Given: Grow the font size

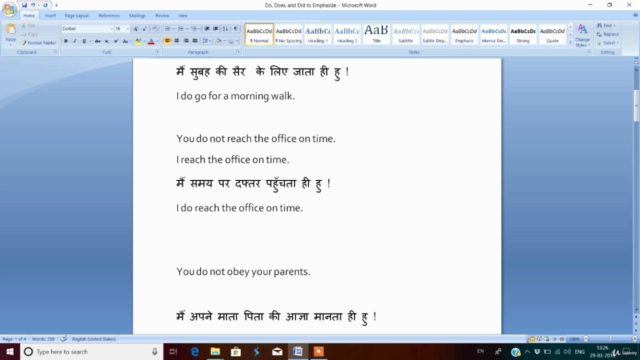Looking at the screenshot, I should (136, 29).
